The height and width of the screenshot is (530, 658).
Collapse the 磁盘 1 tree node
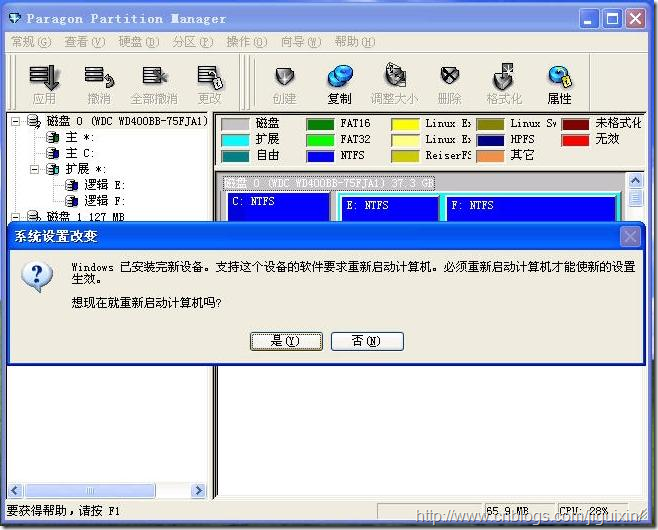tap(15, 217)
